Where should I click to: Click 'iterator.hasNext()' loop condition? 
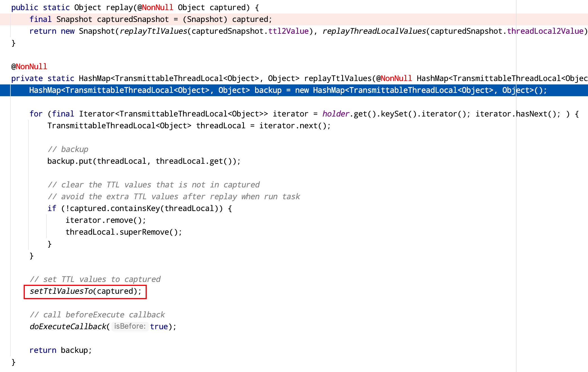coord(516,114)
